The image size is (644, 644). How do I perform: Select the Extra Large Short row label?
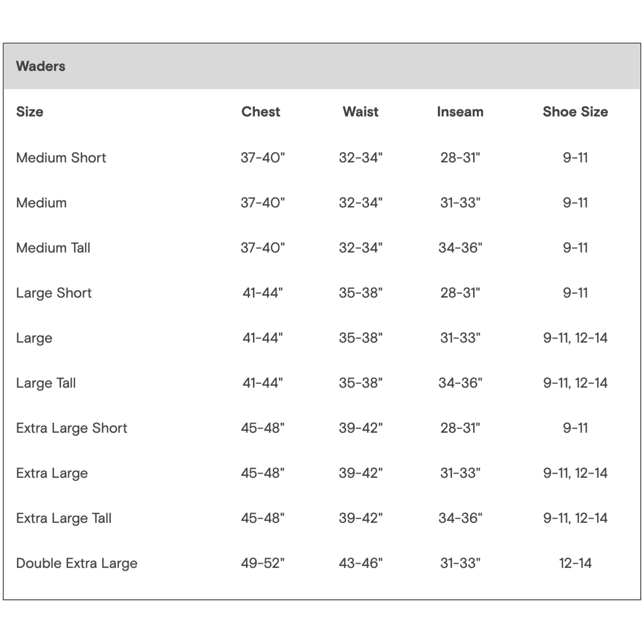(x=72, y=428)
